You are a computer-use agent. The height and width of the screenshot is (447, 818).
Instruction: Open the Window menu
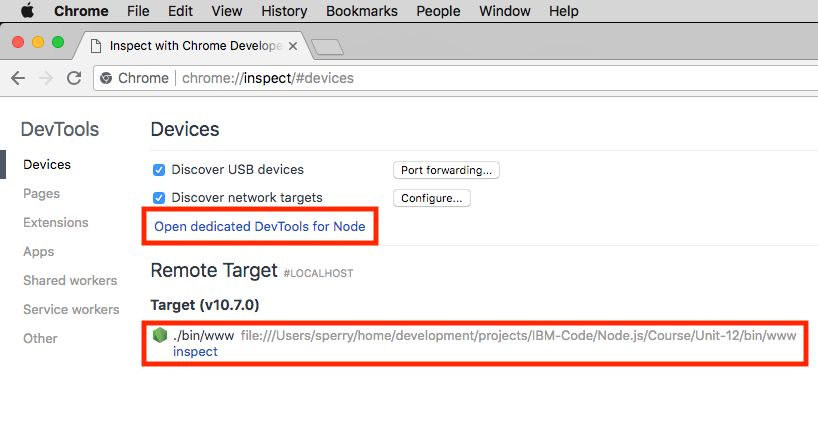tap(504, 11)
